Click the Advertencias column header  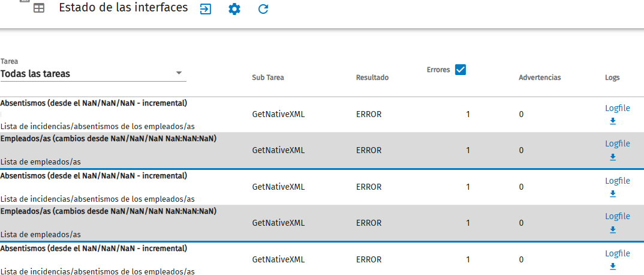539,77
